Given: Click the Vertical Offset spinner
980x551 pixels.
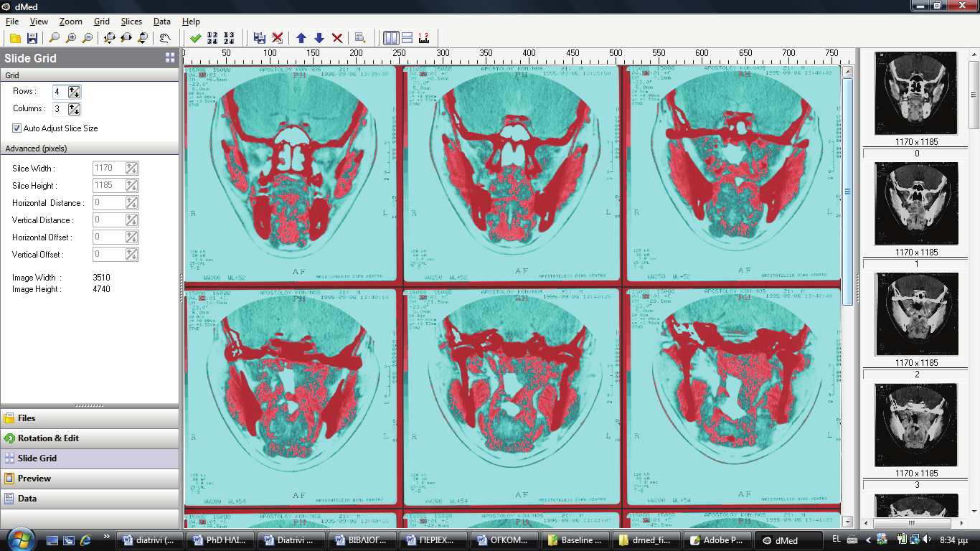Looking at the screenshot, I should point(131,255).
